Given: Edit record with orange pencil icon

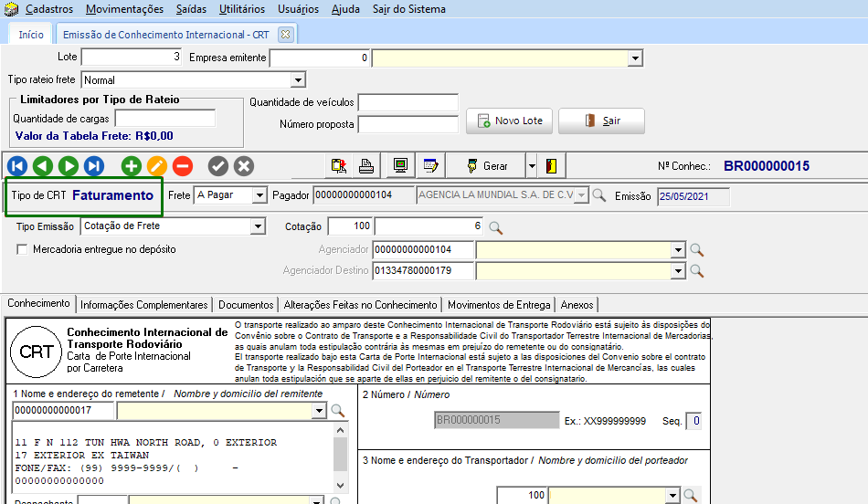Looking at the screenshot, I should tap(156, 166).
